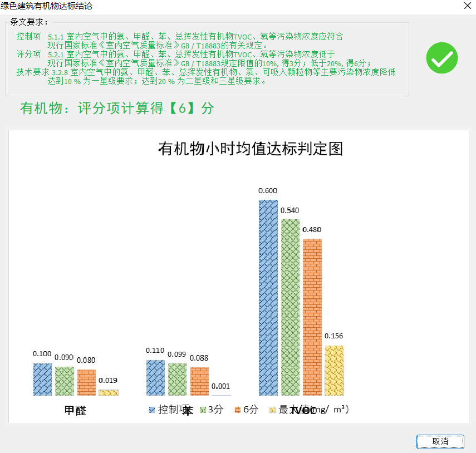Click the 甲醛 category axis label

click(75, 411)
